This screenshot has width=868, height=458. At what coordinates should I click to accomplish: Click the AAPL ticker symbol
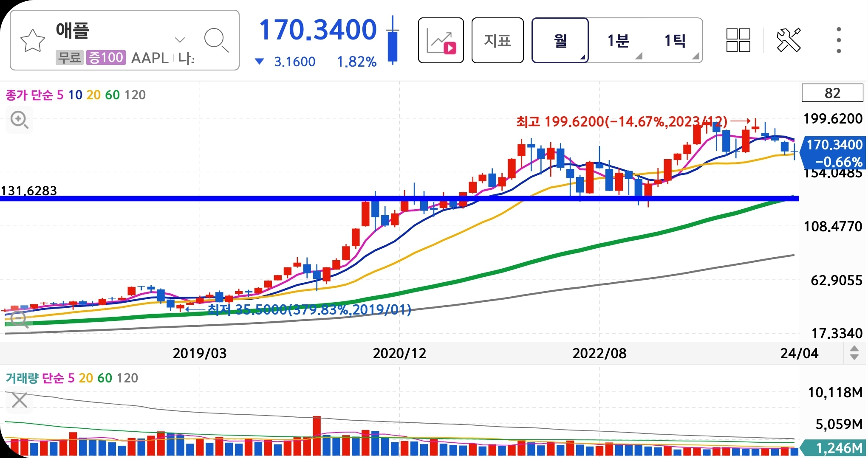150,58
